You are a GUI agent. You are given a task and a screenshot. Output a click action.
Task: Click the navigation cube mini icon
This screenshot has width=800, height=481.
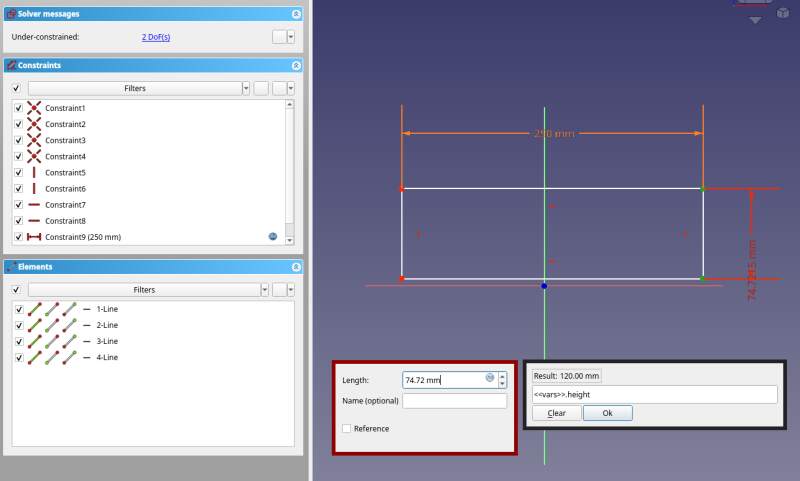tap(783, 13)
